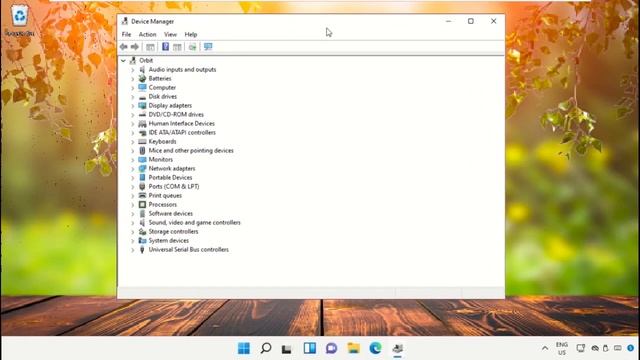
Task: Open Microsoft Edge from the taskbar
Action: tap(376, 348)
